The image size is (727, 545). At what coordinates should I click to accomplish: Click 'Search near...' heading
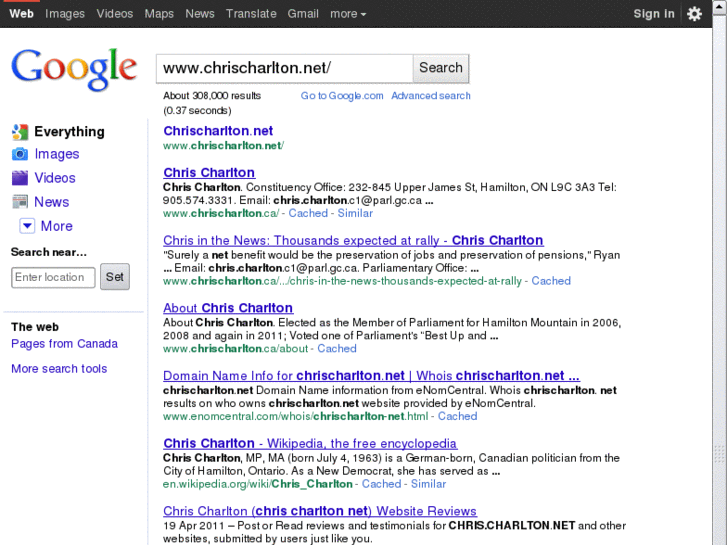[49, 252]
